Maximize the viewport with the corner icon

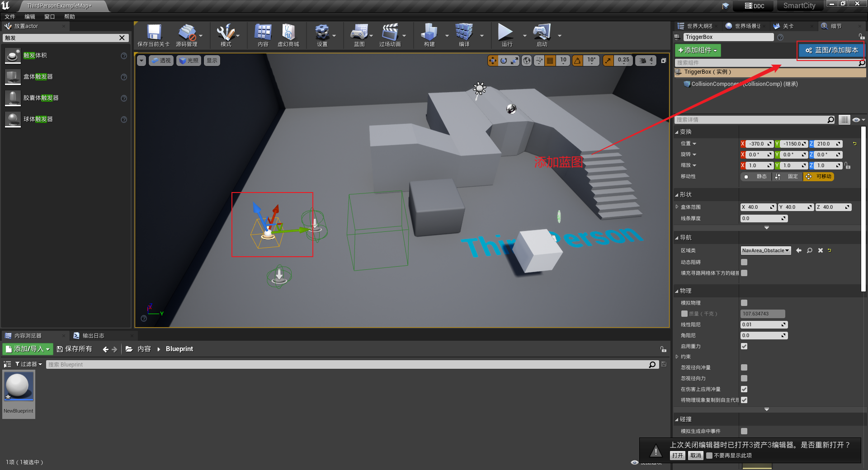[x=664, y=61]
